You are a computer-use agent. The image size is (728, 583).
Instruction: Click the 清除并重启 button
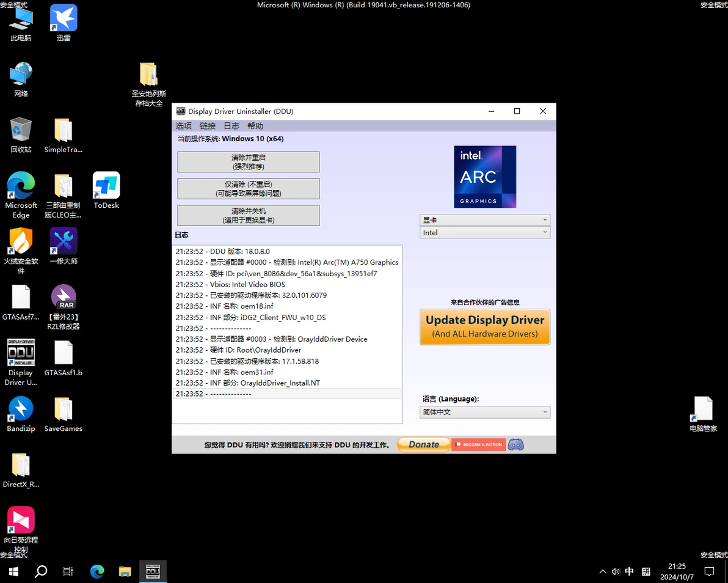(x=249, y=162)
